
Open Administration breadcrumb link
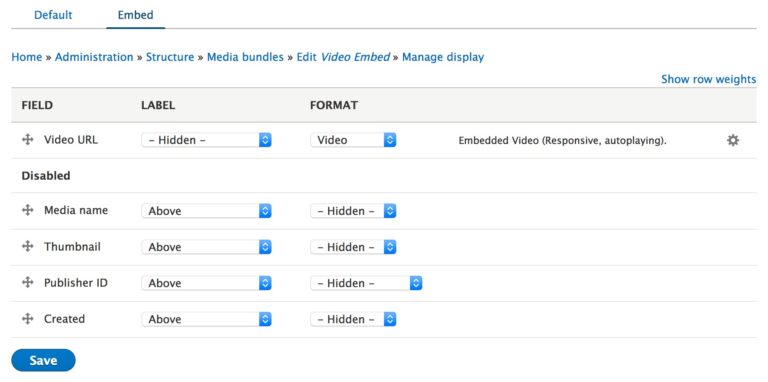click(x=94, y=57)
